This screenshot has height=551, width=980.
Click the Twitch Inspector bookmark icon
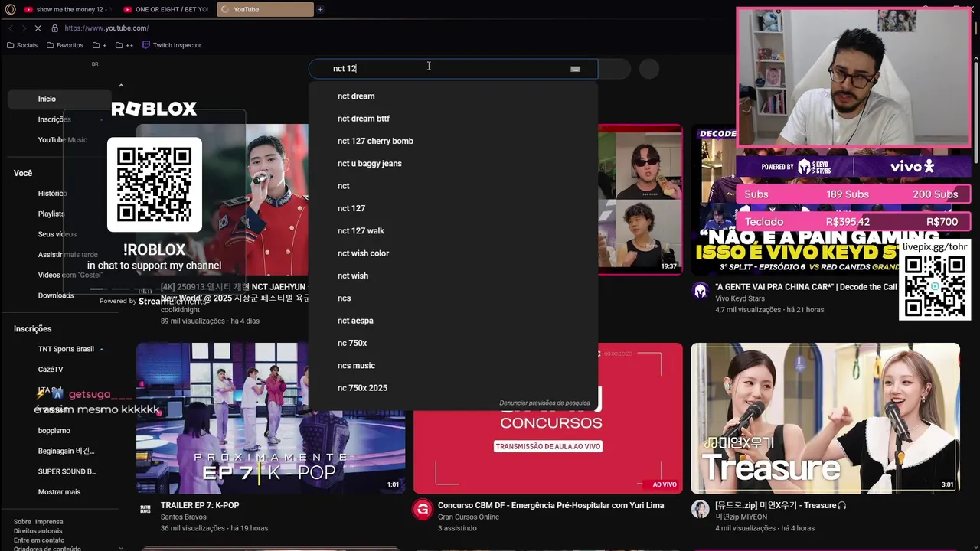pyautogui.click(x=146, y=45)
